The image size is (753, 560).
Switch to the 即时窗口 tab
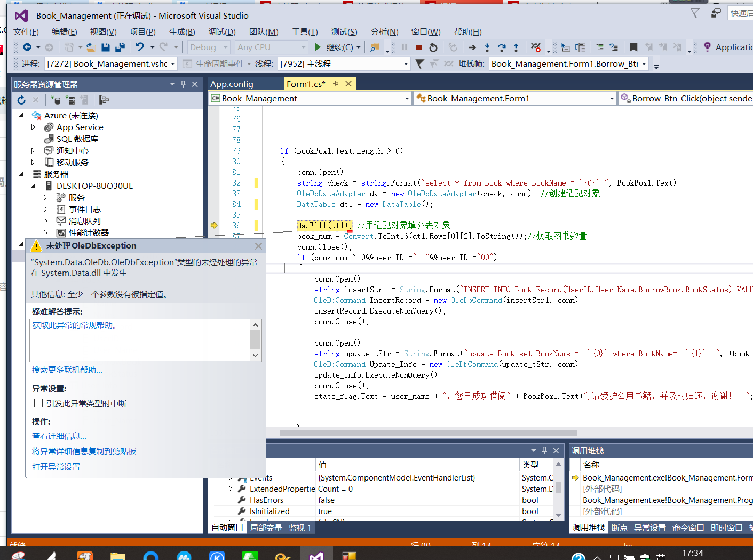(x=727, y=527)
